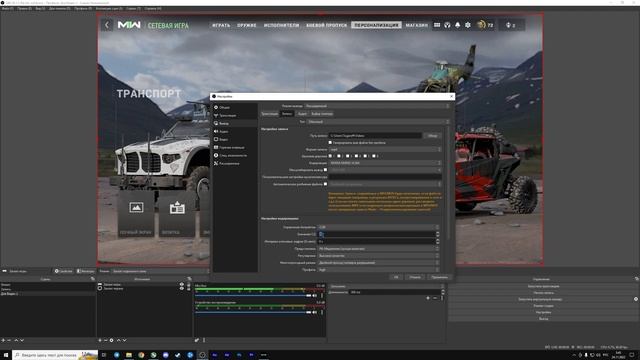Screen dimensions: 640x360
Task: Open rate control CQP dropdown
Action: [378, 227]
